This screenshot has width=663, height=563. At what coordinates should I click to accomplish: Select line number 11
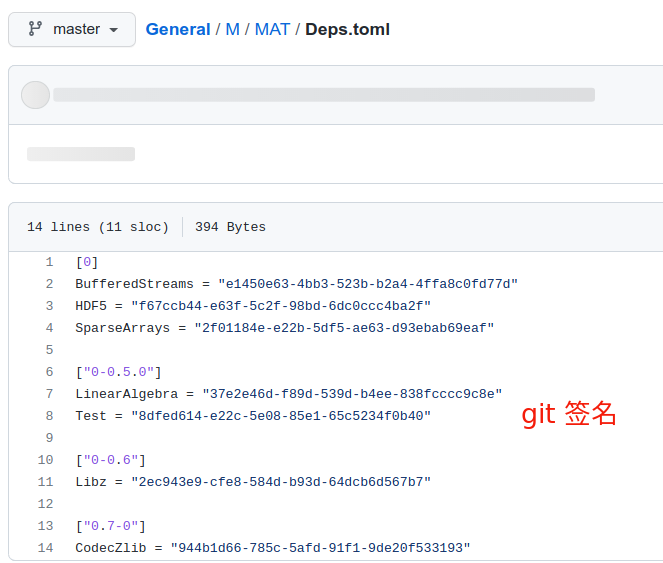46,482
